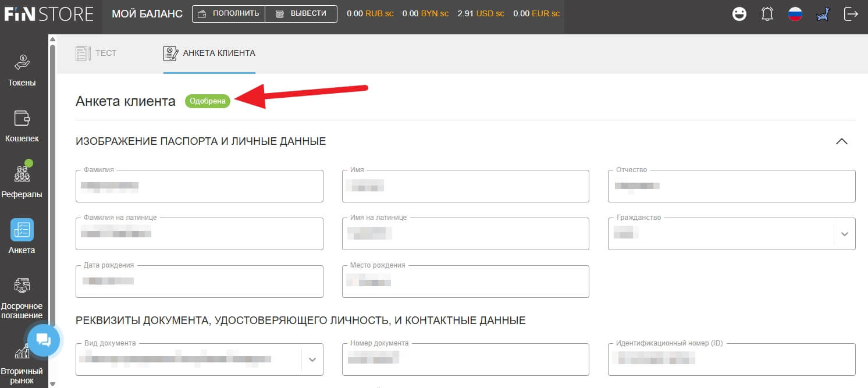Change language via Russian flag icon
This screenshot has height=388, width=868.
coord(795,14)
